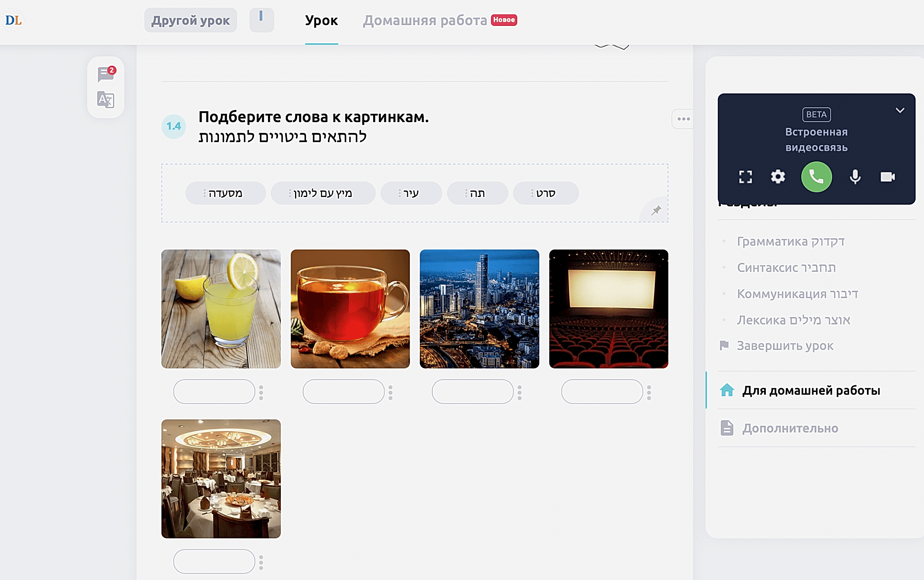
Task: Toggle the microphone in video panel
Action: 855,177
